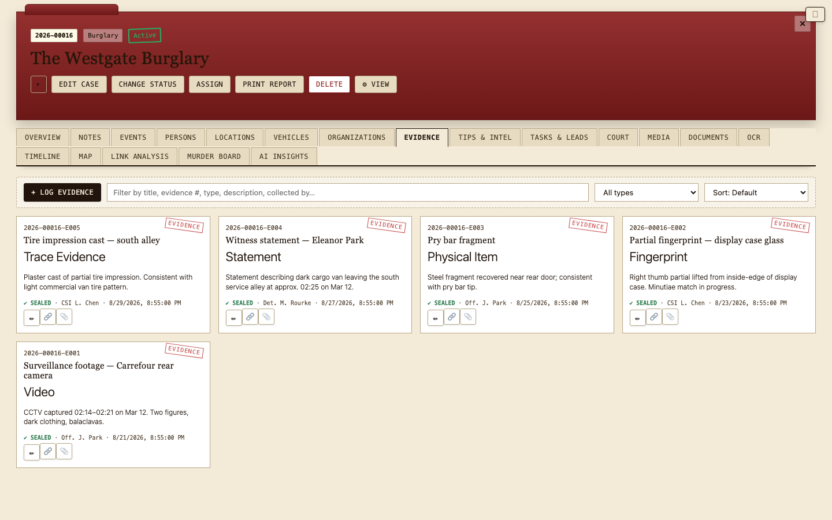Screen dimensions: 832x520
Task: Open the All types filter dropdown
Action: 646,193
